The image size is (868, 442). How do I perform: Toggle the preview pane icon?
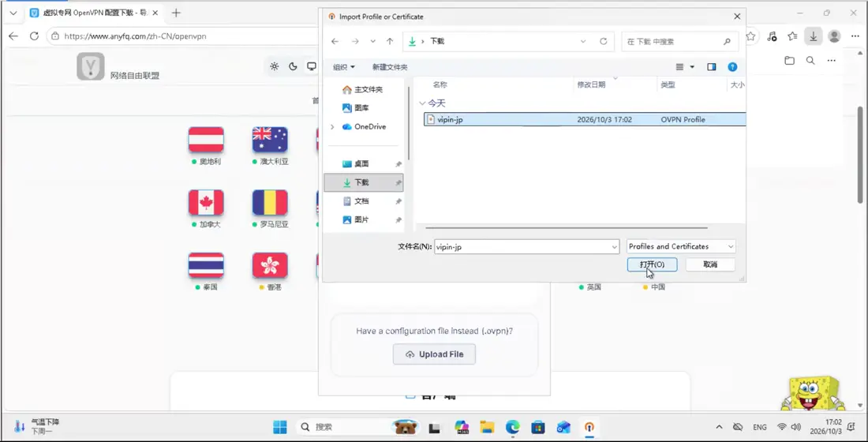[x=711, y=67]
